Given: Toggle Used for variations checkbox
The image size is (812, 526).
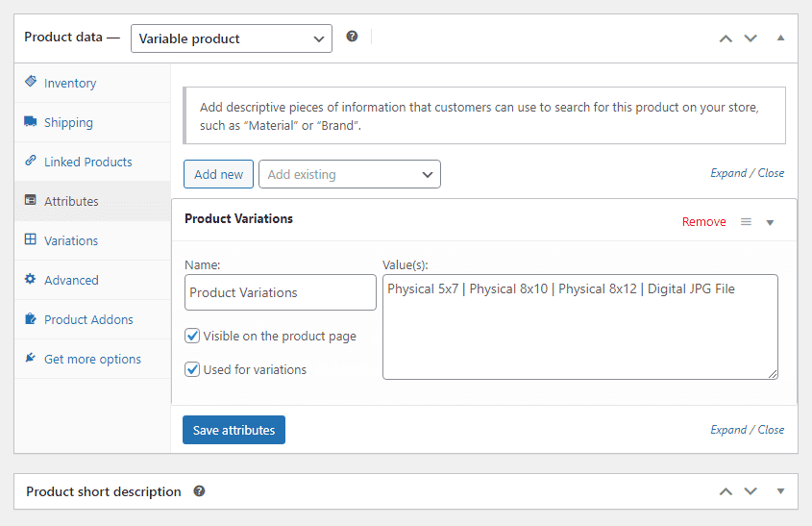Looking at the screenshot, I should (x=192, y=369).
